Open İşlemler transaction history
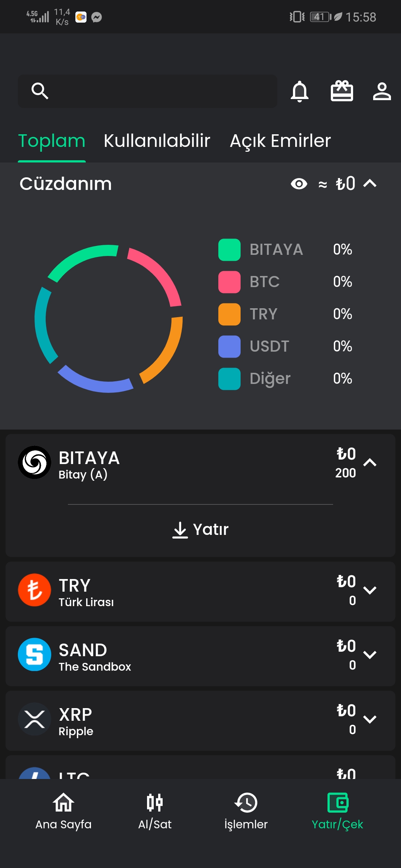Viewport: 401px width, 868px height. pyautogui.click(x=246, y=811)
